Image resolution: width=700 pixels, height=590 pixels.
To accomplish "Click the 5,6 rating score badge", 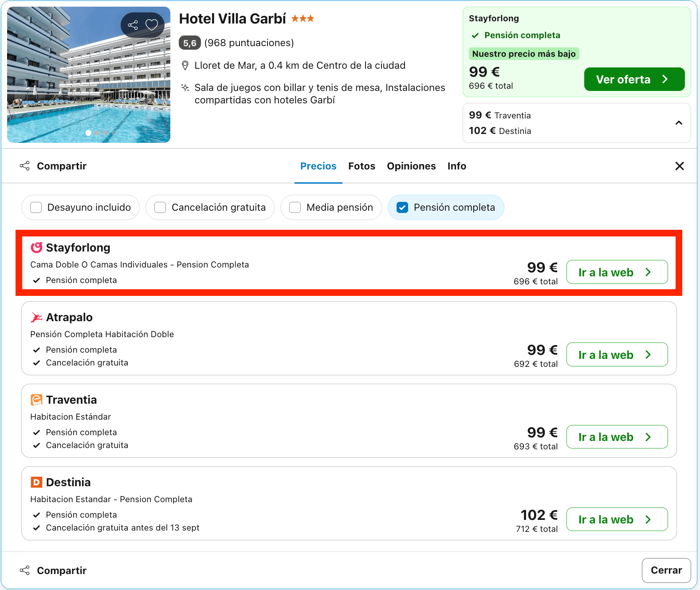I will click(x=190, y=43).
